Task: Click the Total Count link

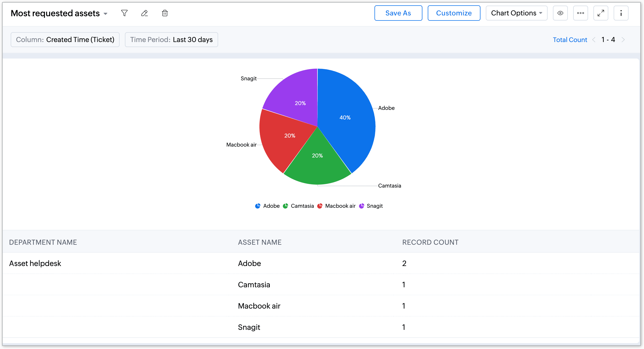Action: click(x=570, y=40)
